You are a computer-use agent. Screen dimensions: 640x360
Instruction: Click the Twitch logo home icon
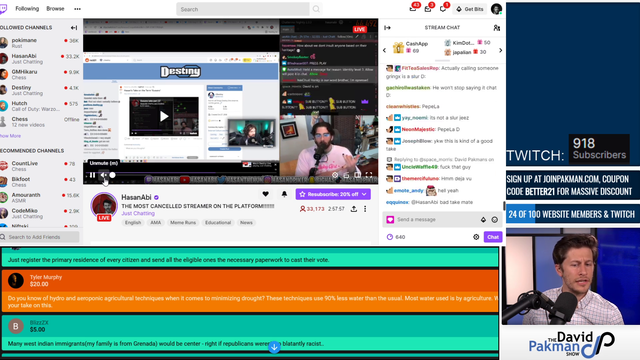(3, 9)
